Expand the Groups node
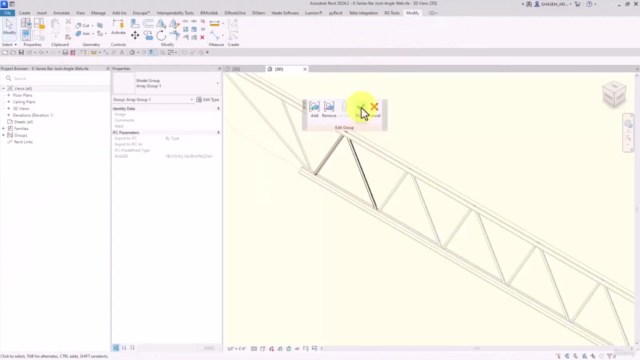Screen dimensions: 640x360 pyautogui.click(x=4, y=135)
